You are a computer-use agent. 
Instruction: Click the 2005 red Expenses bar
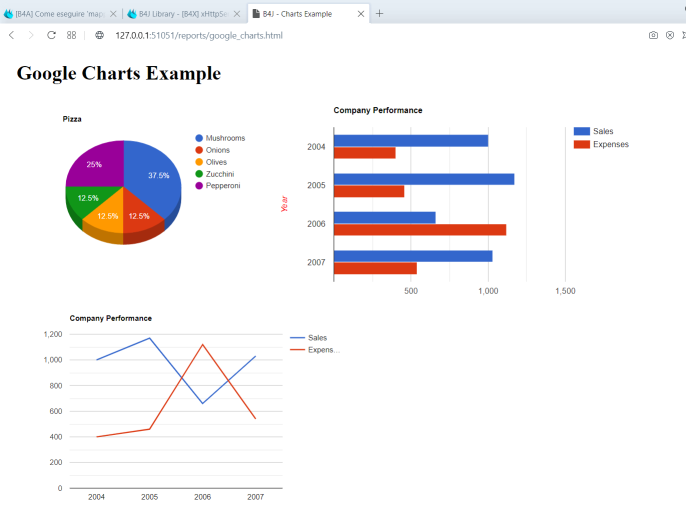pyautogui.click(x=369, y=191)
